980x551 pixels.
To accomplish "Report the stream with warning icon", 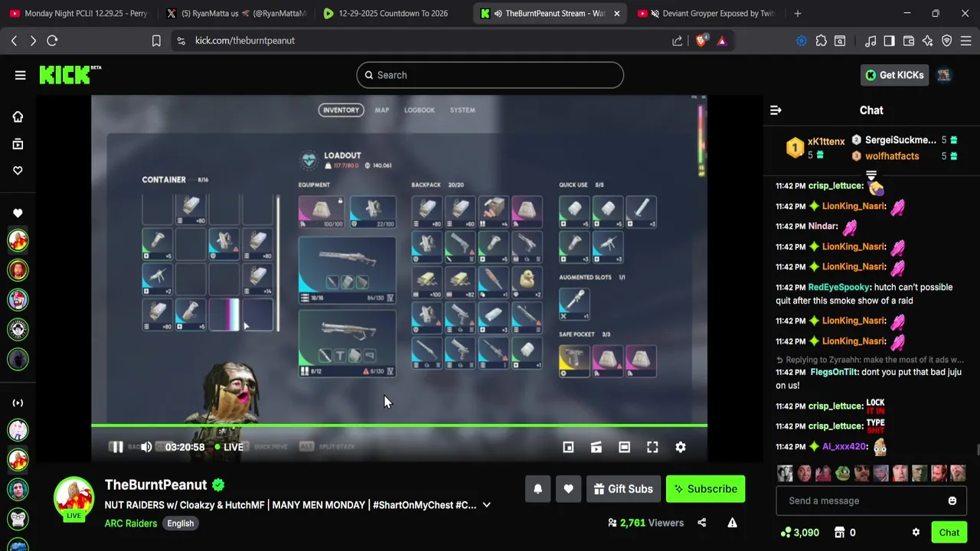I will [x=732, y=523].
